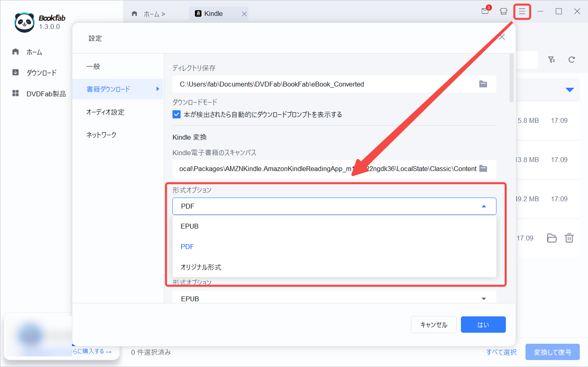Click the ディレクトリ保存 label
This screenshot has width=588, height=367.
tap(194, 68)
